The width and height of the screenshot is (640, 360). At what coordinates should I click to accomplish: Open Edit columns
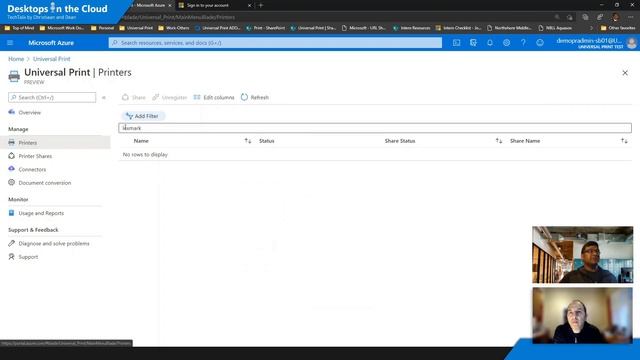(x=214, y=98)
